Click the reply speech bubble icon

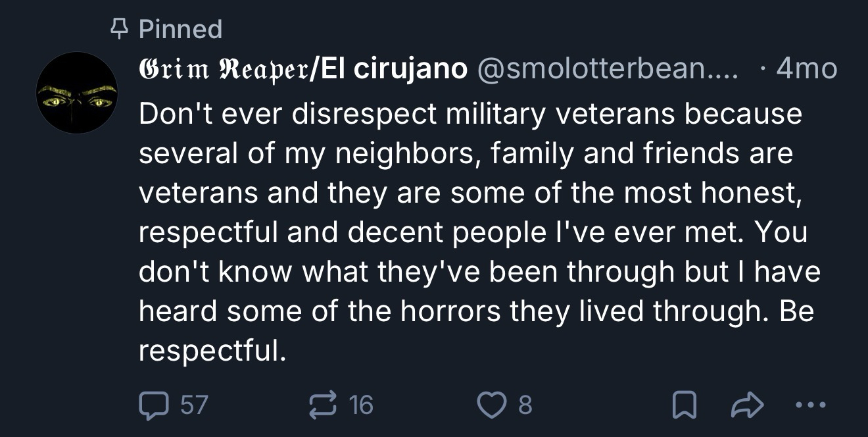point(153,405)
